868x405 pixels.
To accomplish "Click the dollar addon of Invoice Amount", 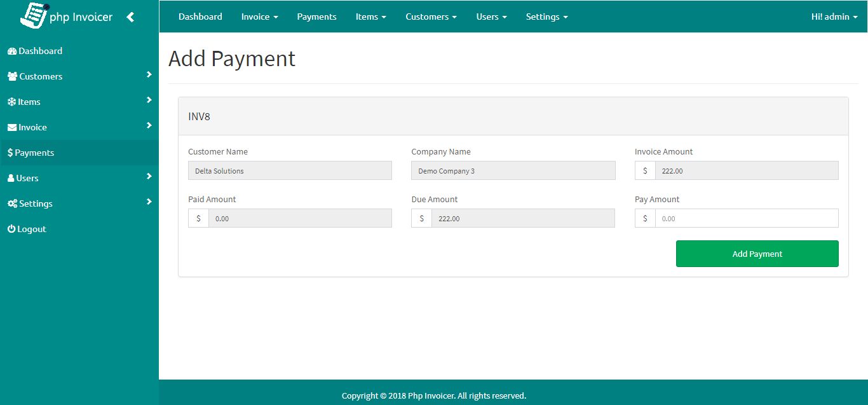I will [x=645, y=170].
